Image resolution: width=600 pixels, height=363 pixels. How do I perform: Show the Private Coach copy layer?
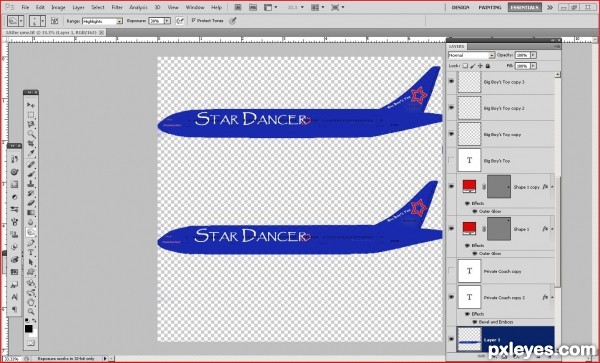[452, 271]
